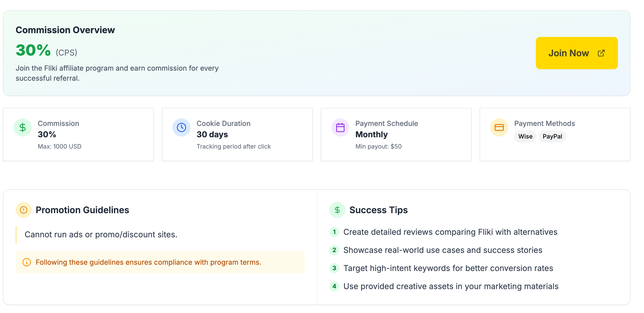Image resolution: width=644 pixels, height=313 pixels.
Task: Click the orange credit card Payment Methods icon
Action: coord(499,127)
